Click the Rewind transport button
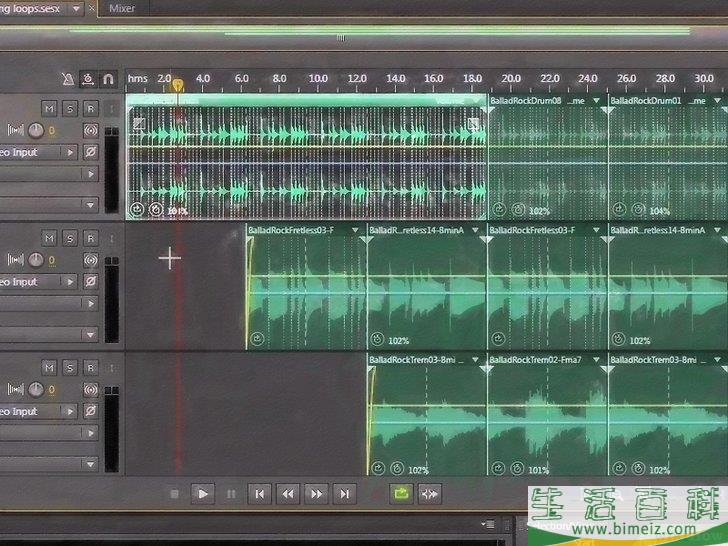This screenshot has height=546, width=728. click(x=288, y=493)
